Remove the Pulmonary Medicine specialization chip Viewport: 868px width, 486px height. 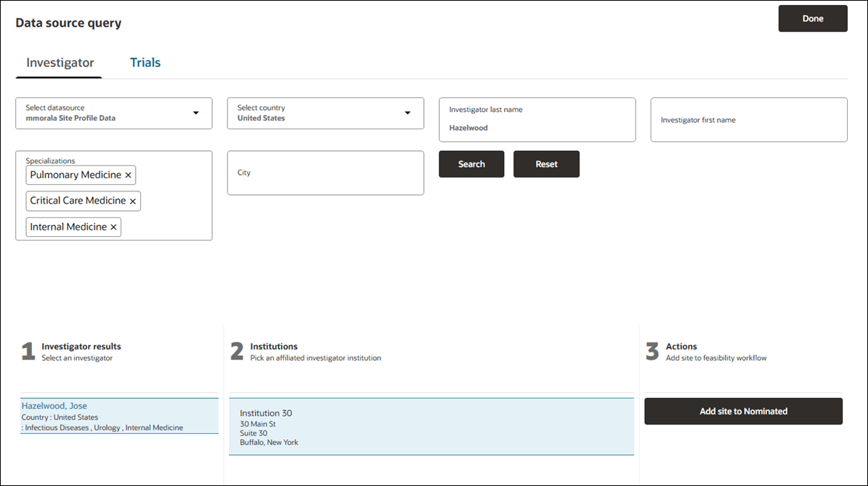pyautogui.click(x=128, y=175)
